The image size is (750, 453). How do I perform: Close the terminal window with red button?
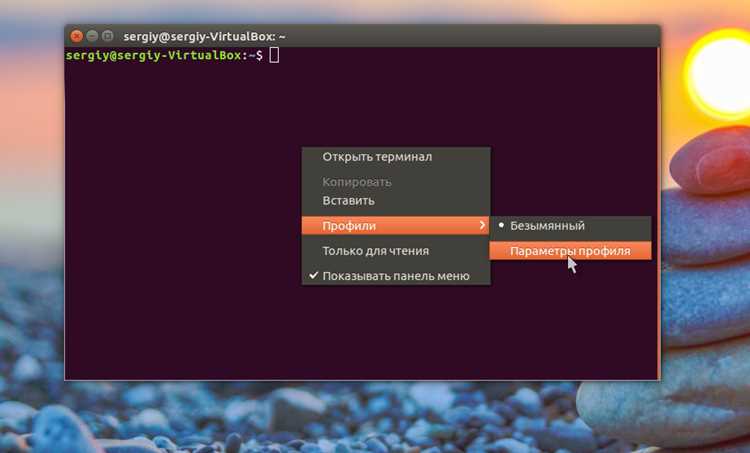tap(77, 36)
